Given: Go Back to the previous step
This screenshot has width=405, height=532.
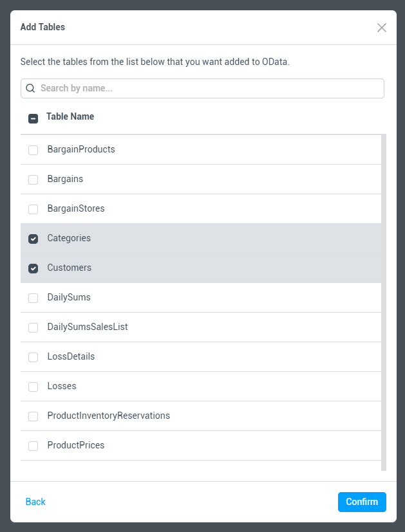Looking at the screenshot, I should click(x=35, y=502).
